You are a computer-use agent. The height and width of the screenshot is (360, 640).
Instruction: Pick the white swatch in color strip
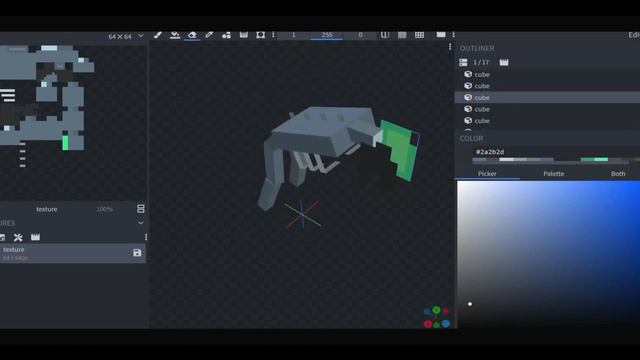tap(506, 160)
